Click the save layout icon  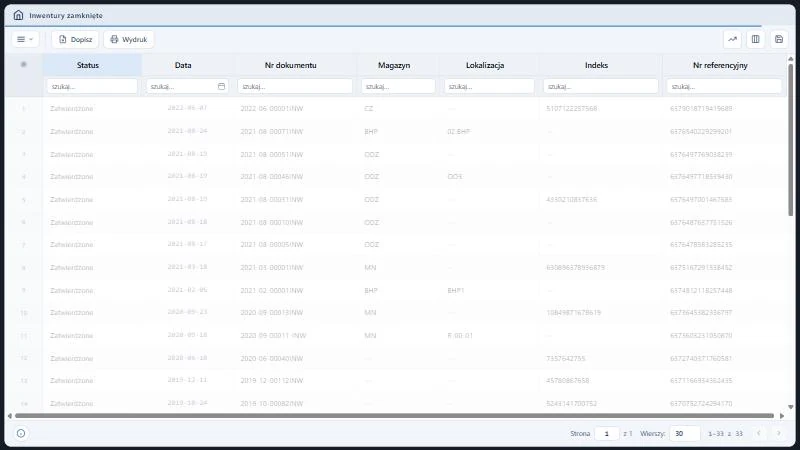coord(779,39)
